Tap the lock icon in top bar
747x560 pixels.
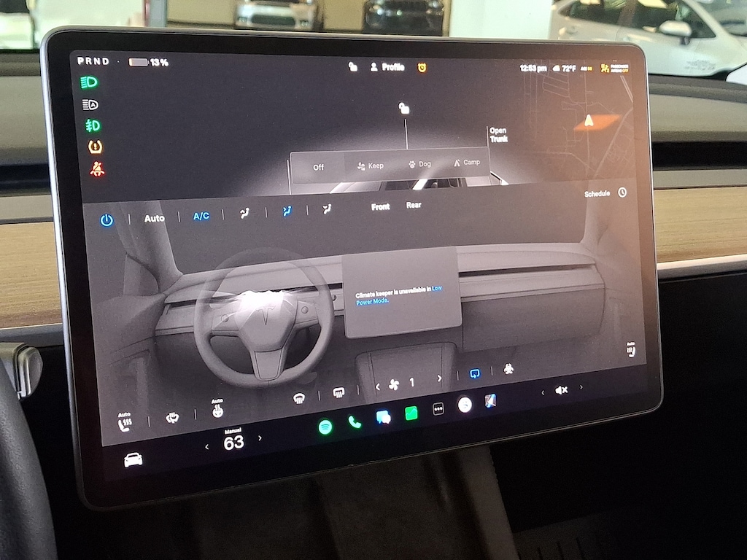pyautogui.click(x=352, y=66)
